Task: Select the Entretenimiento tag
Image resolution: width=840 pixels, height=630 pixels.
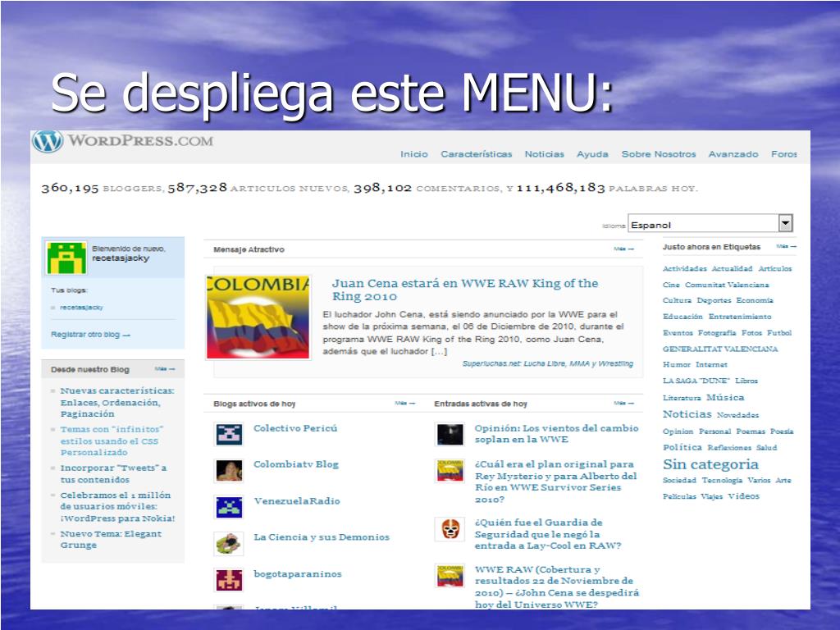Action: (x=741, y=317)
